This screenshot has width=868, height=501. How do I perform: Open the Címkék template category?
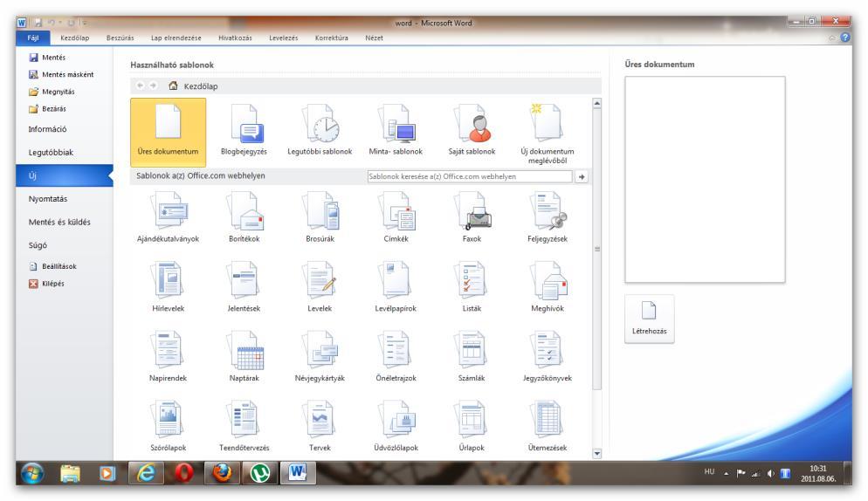pos(396,217)
